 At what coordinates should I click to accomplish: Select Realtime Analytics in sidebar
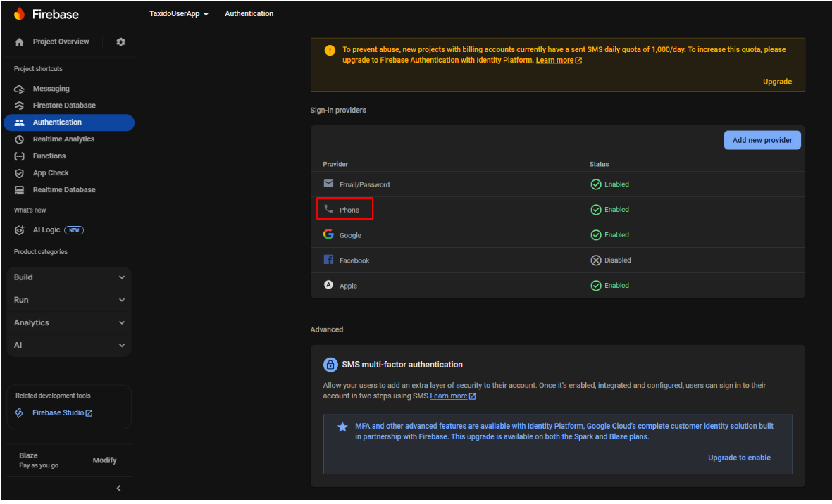coord(63,139)
